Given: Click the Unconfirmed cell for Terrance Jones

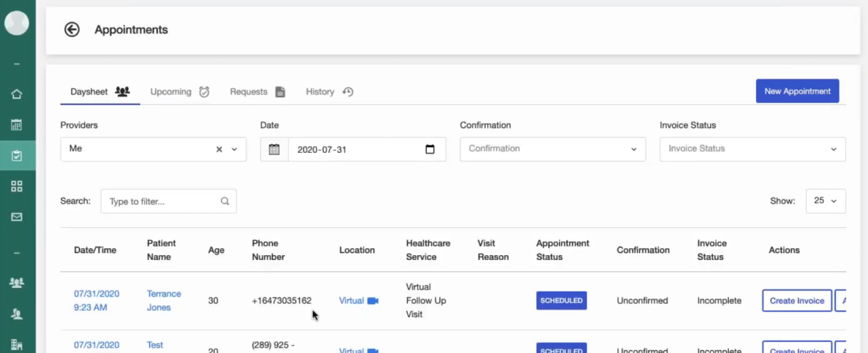Looking at the screenshot, I should pyautogui.click(x=642, y=301).
